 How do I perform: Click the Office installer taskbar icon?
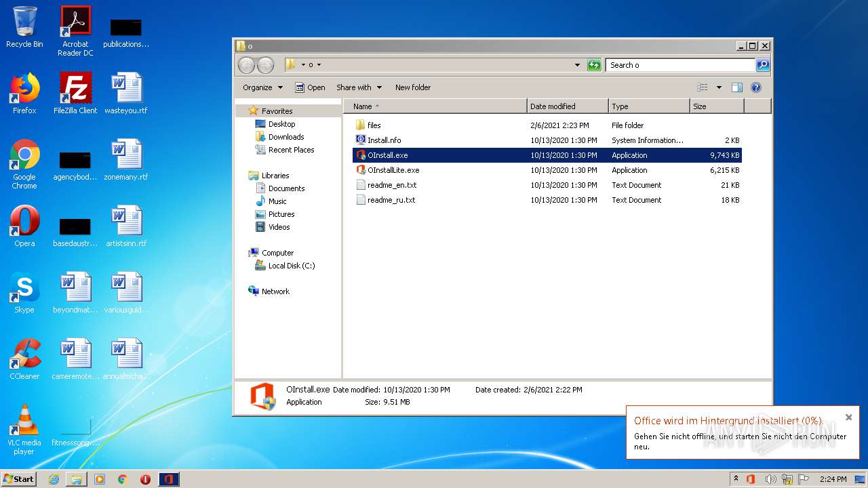click(x=169, y=479)
